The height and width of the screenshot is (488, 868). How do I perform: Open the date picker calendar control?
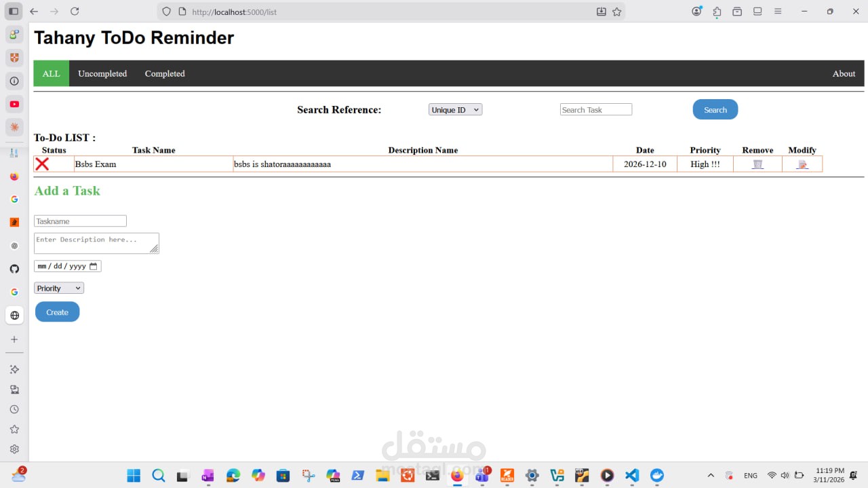pyautogui.click(x=93, y=266)
